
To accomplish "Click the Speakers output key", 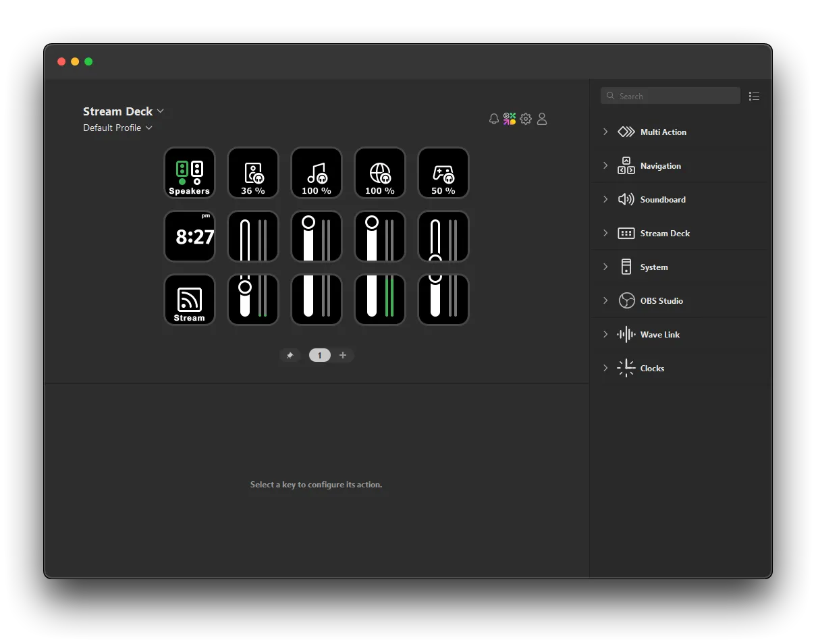I will click(x=190, y=173).
